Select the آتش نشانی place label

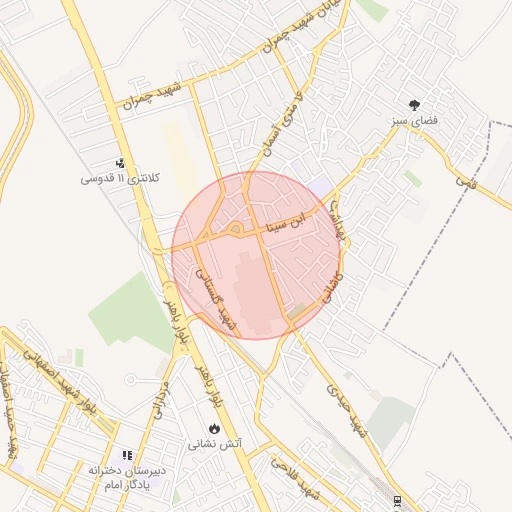pos(215,444)
